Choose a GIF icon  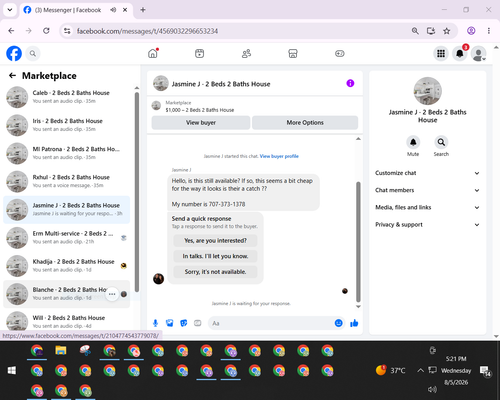tap(198, 323)
